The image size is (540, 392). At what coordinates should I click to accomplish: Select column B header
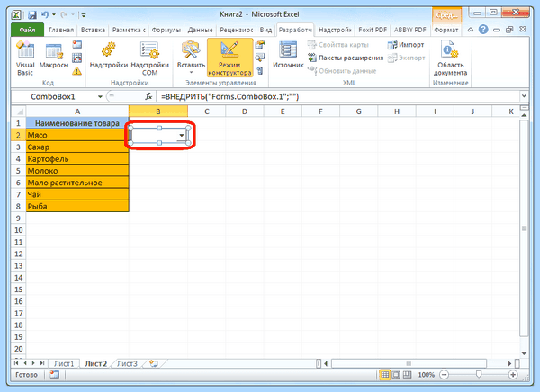tap(158, 111)
